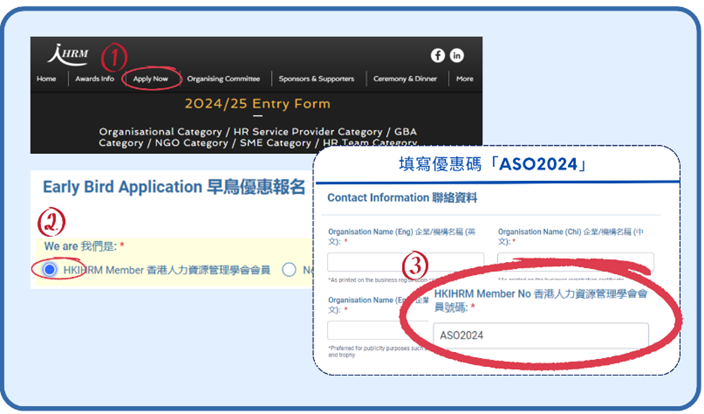
Task: Select Apply Now in navigation
Action: click(150, 79)
